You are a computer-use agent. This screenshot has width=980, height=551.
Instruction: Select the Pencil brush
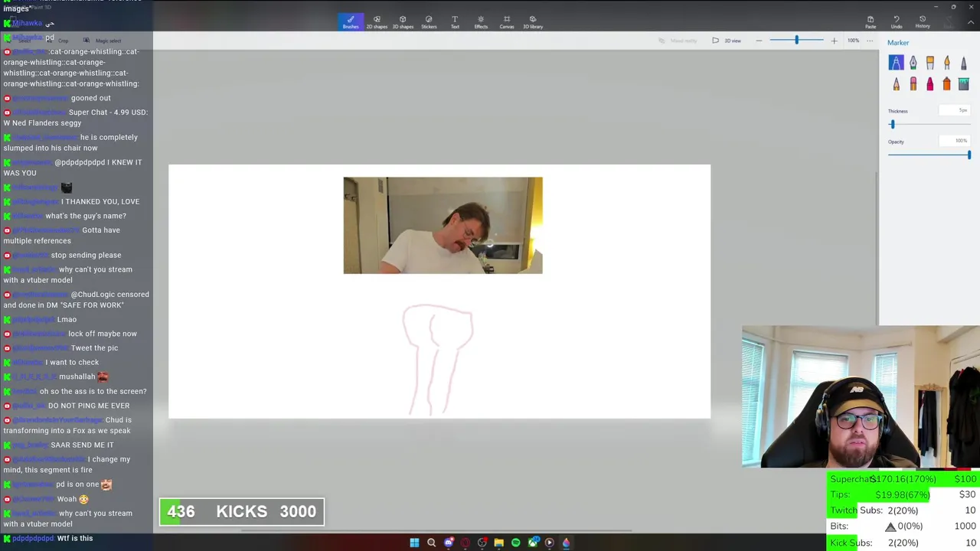896,83
